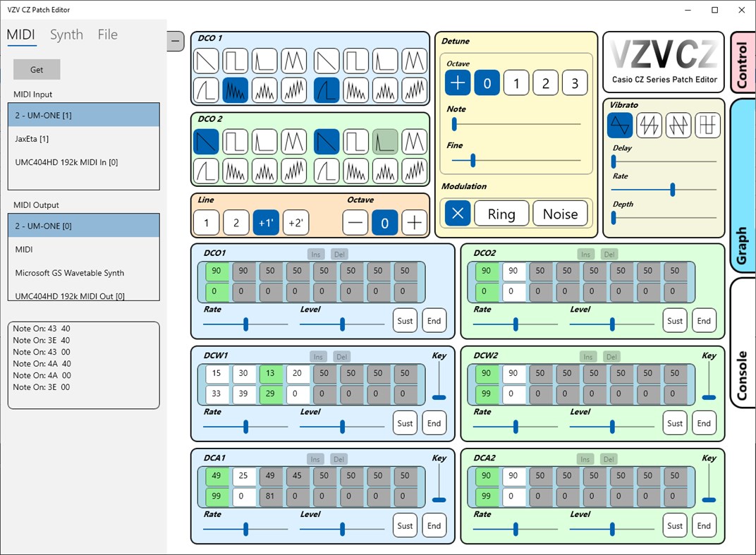
Task: Select the sawtooth waveform in DCO 1
Action: [206, 60]
